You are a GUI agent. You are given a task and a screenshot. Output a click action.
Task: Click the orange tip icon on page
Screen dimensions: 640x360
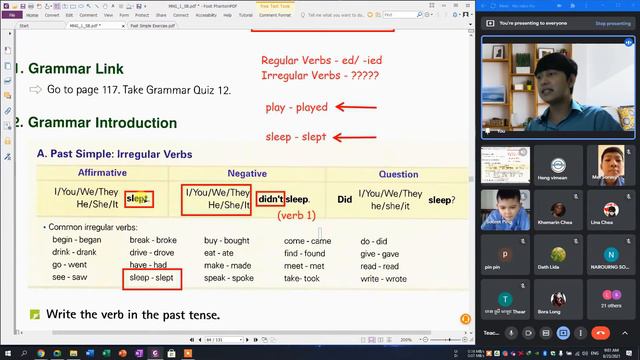[465, 319]
